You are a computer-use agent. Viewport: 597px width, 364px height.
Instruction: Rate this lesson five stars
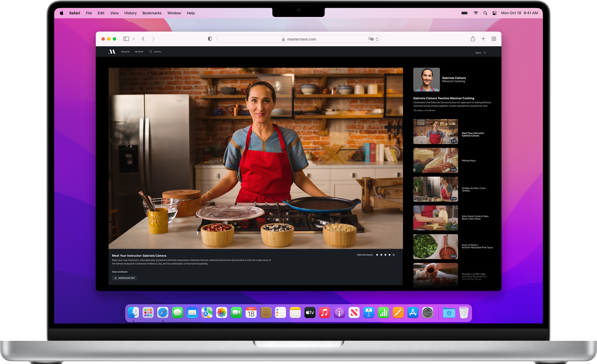tap(394, 255)
